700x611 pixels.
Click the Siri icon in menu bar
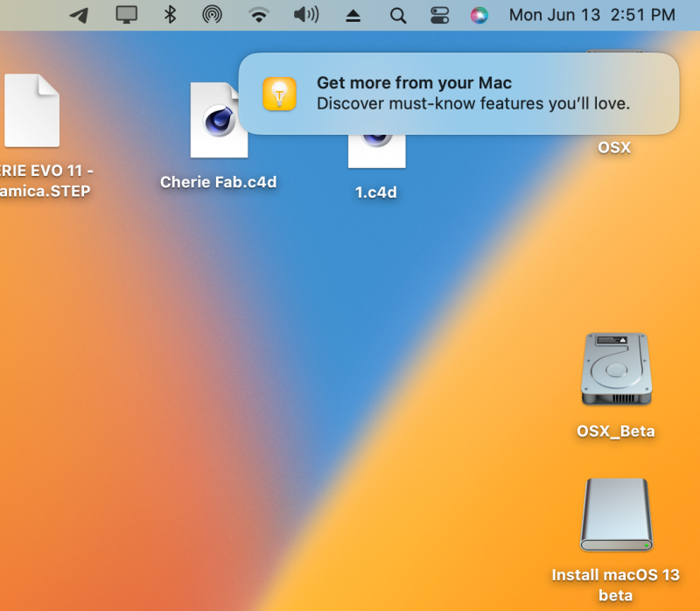479,15
